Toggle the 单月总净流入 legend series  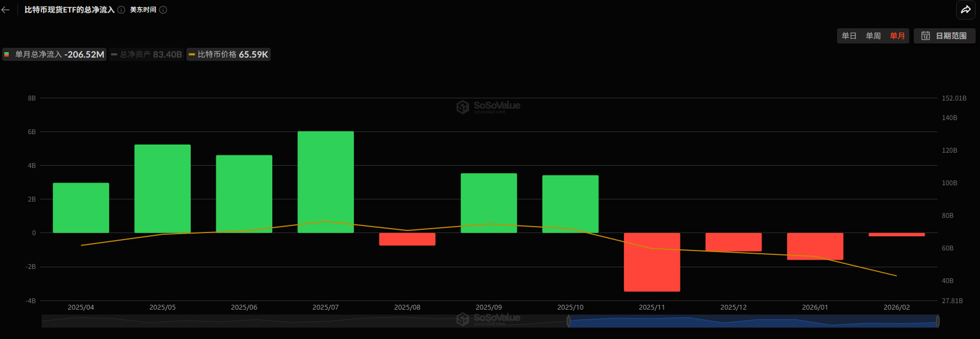click(54, 54)
